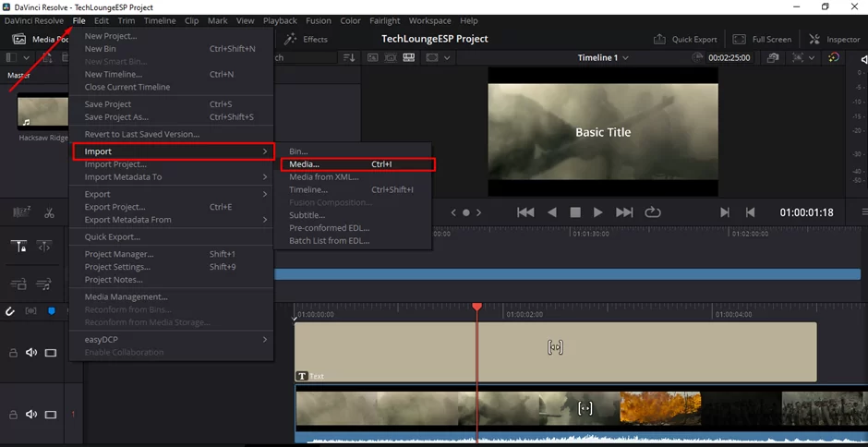Add a blue marker
The image size is (868, 447).
click(x=52, y=311)
